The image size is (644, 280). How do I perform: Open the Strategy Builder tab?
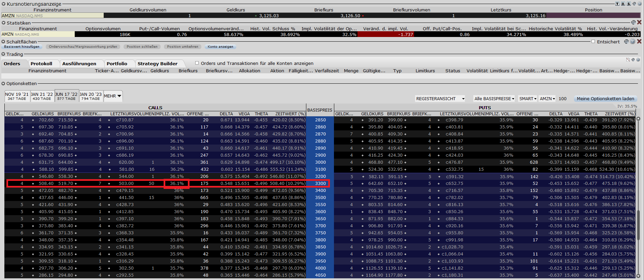(x=158, y=64)
